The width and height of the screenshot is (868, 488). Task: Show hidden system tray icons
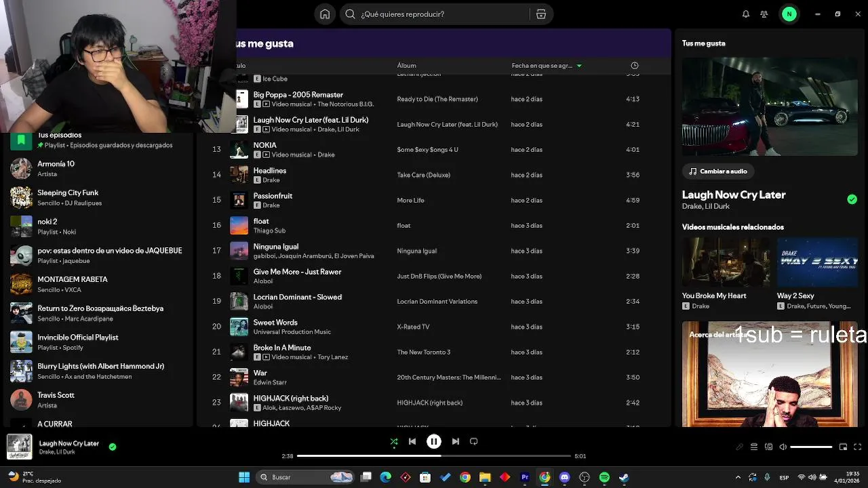click(x=738, y=477)
